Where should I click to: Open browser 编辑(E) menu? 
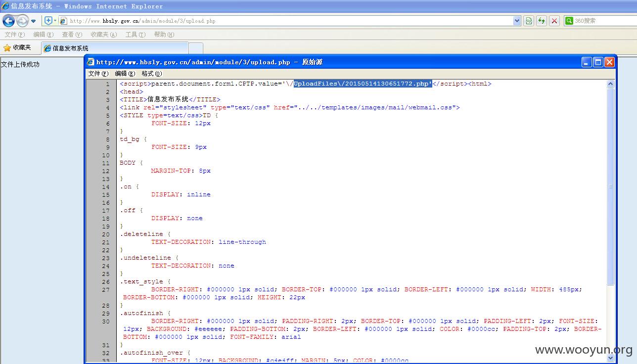click(x=43, y=35)
